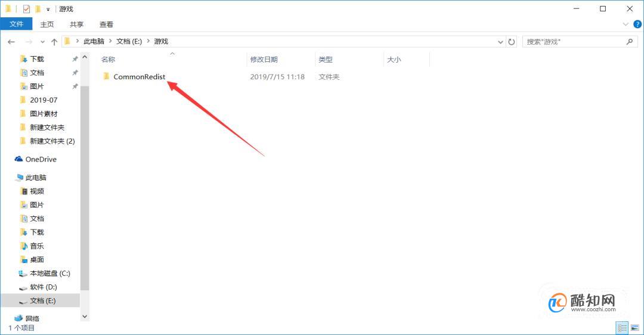This screenshot has height=335, width=644.
Task: Open 桌面 under 此电脑
Action: click(x=37, y=259)
